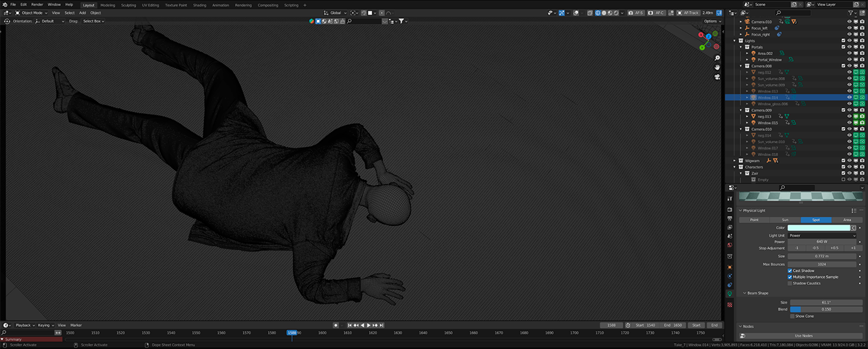Click the pan hand icon in viewport
This screenshot has height=349, width=868.
tap(718, 67)
